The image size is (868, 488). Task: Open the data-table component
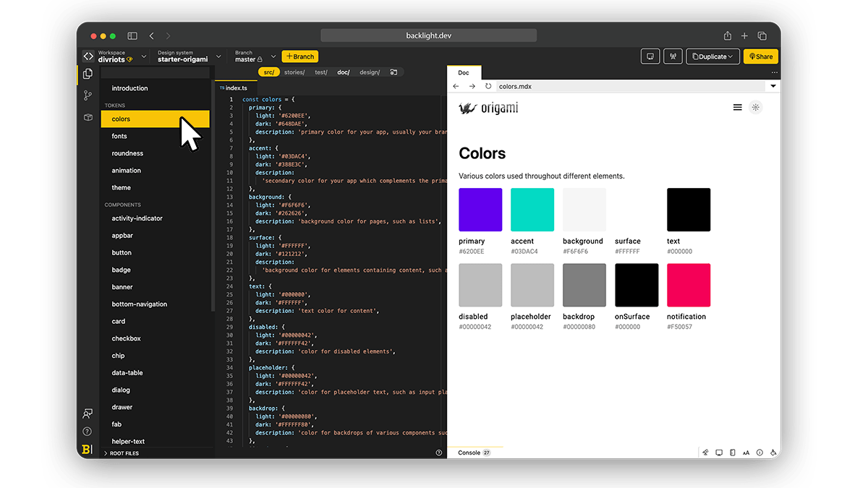coord(127,373)
